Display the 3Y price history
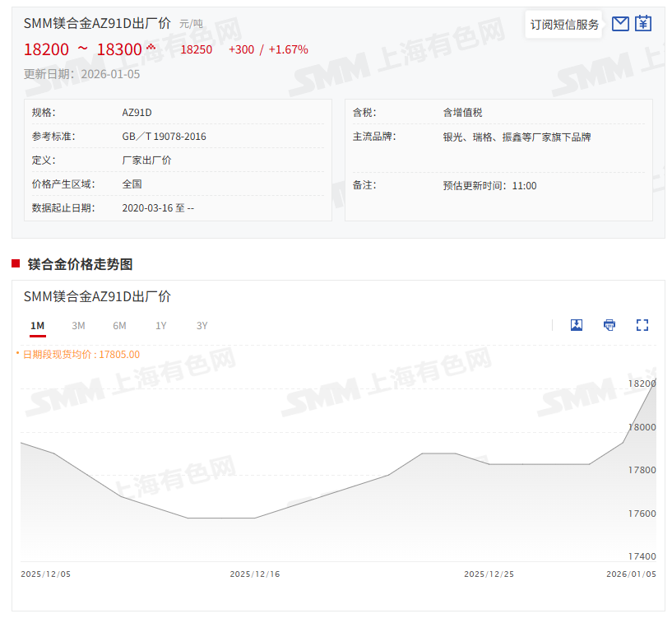672x623 pixels. click(x=202, y=326)
